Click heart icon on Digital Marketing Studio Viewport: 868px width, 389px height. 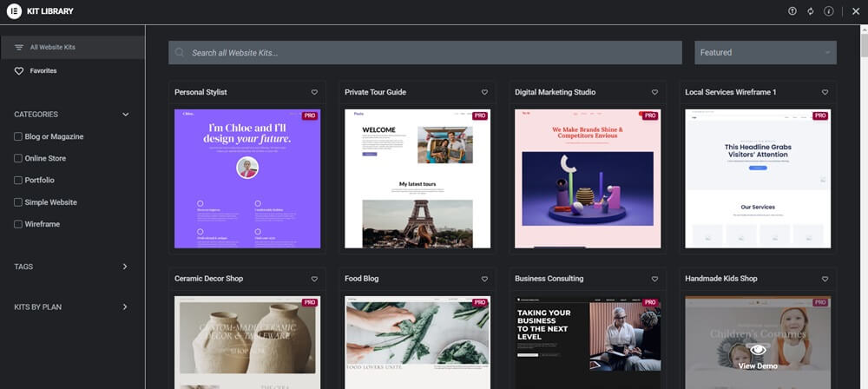point(654,92)
